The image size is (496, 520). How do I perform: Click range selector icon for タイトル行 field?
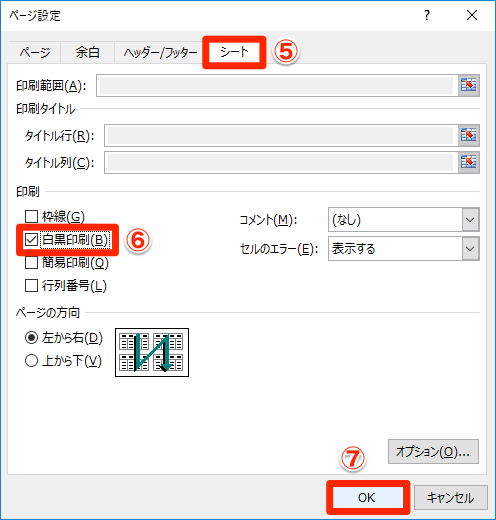pyautogui.click(x=468, y=135)
